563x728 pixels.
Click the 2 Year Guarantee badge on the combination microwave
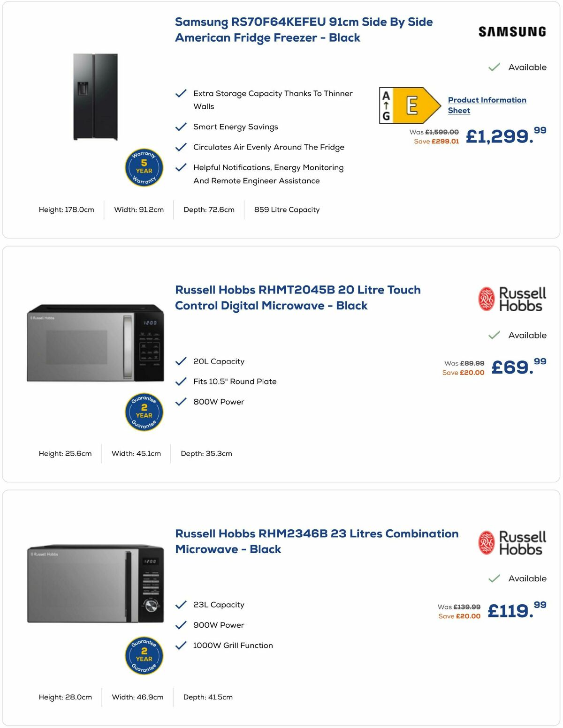pos(144,656)
